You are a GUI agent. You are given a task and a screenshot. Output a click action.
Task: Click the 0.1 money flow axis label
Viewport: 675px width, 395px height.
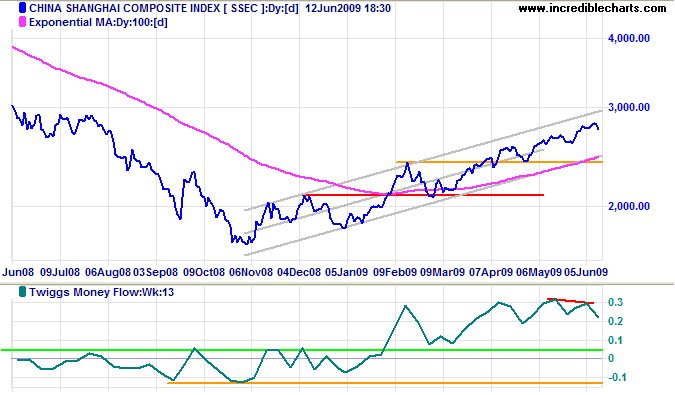615,340
